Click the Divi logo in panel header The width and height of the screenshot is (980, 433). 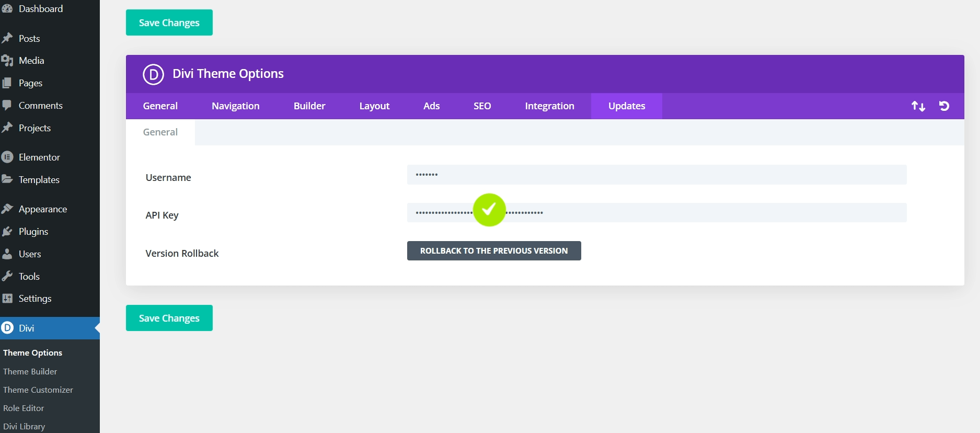[153, 74]
